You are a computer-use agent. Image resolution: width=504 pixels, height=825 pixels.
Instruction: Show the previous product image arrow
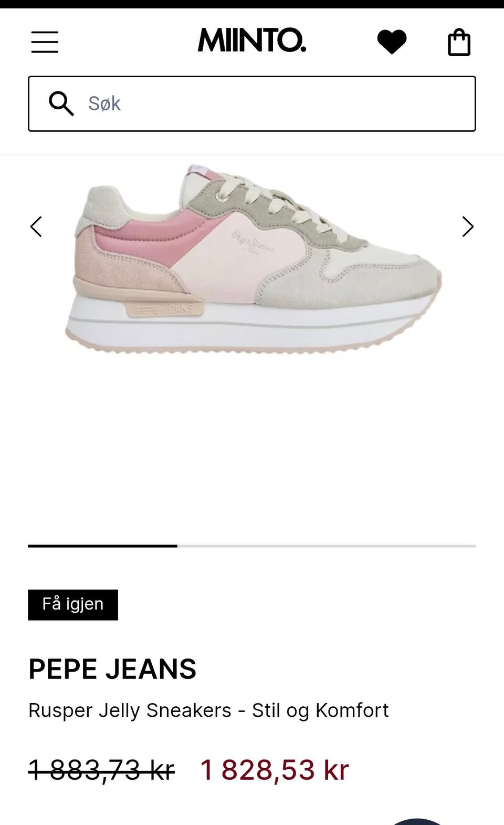pos(36,226)
